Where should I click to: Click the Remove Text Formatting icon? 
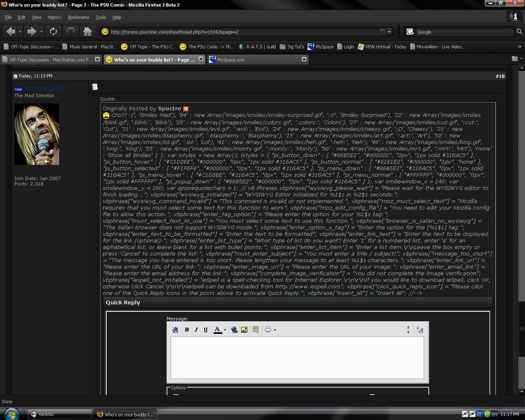[175, 330]
